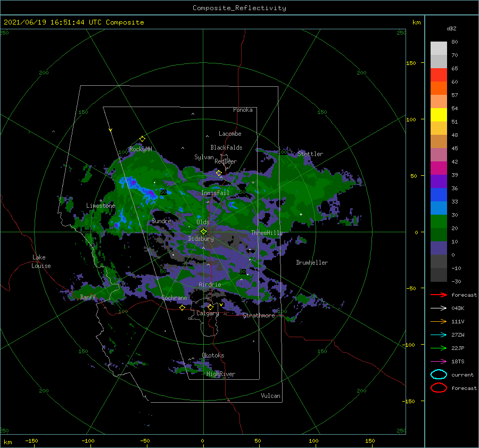The height and width of the screenshot is (448, 479).
Task: Click the orange 57-60 dBZ color swatch
Action: (439, 88)
